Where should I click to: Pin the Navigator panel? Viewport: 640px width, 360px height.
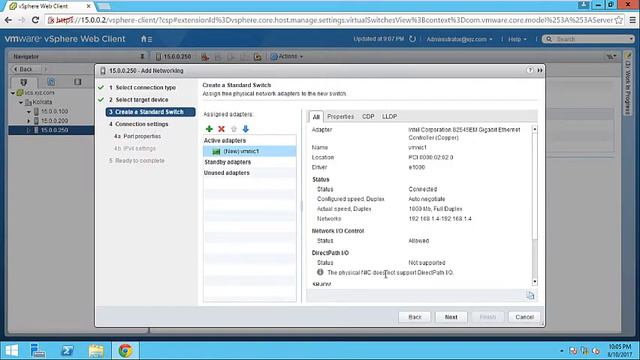(x=142, y=56)
